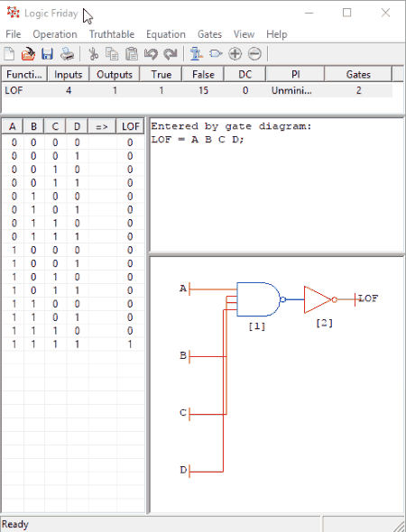This screenshot has height=532, width=406.
Task: Click the False column header
Action: pyautogui.click(x=203, y=74)
